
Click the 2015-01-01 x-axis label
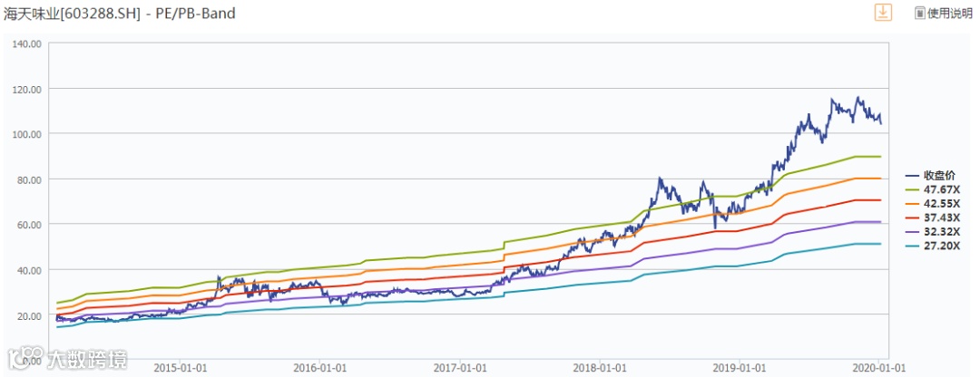coord(180,368)
